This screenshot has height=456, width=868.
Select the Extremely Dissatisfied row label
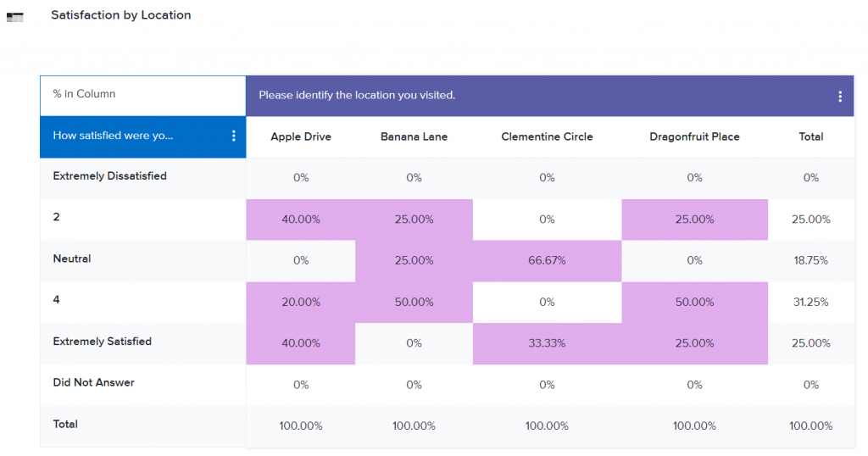click(x=109, y=176)
